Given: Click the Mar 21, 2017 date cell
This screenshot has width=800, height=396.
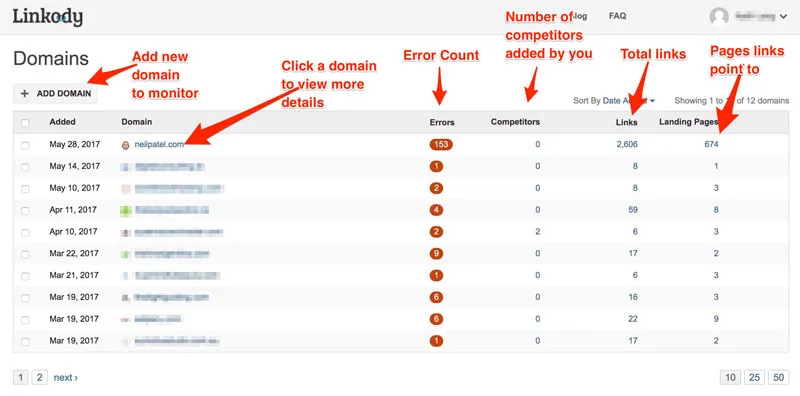Looking at the screenshot, I should tap(74, 276).
